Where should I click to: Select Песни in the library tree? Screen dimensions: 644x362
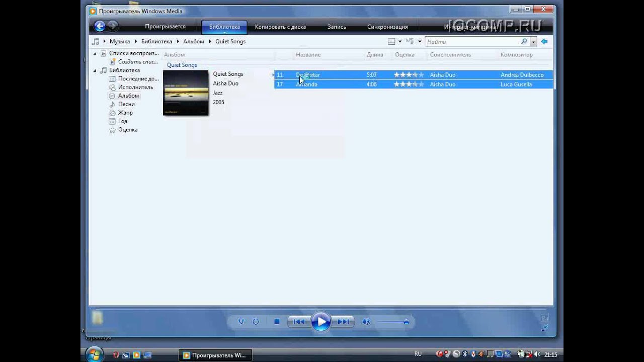tap(126, 104)
